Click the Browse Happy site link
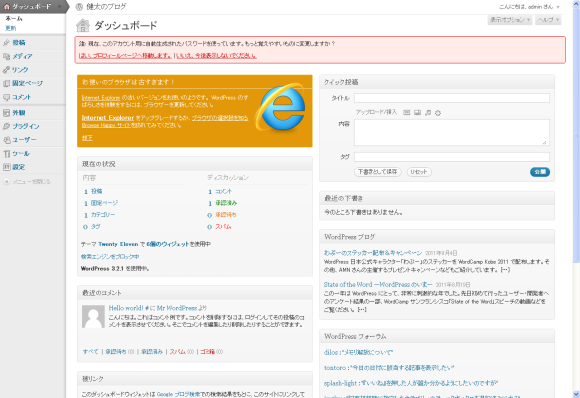Viewport: 580px width, 398px height. tap(106, 125)
